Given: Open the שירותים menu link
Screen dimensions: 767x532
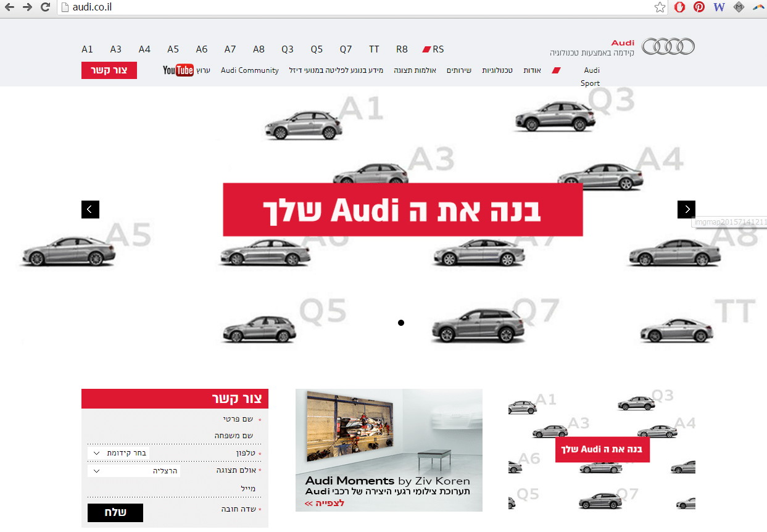Looking at the screenshot, I should coord(459,70).
